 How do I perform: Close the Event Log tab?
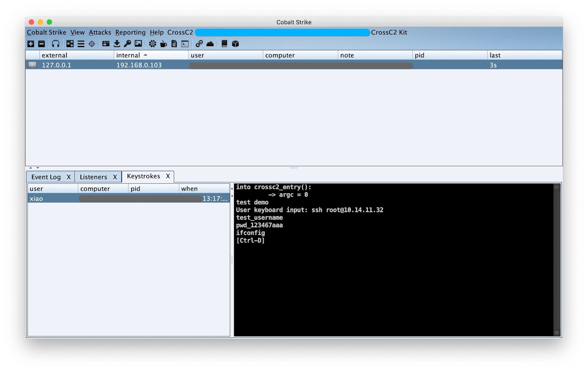(x=69, y=177)
